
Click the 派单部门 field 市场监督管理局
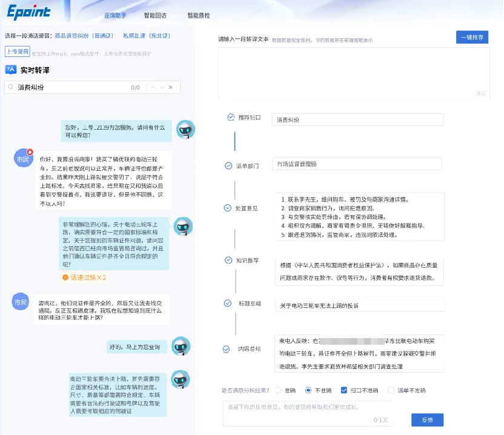[x=357, y=164]
